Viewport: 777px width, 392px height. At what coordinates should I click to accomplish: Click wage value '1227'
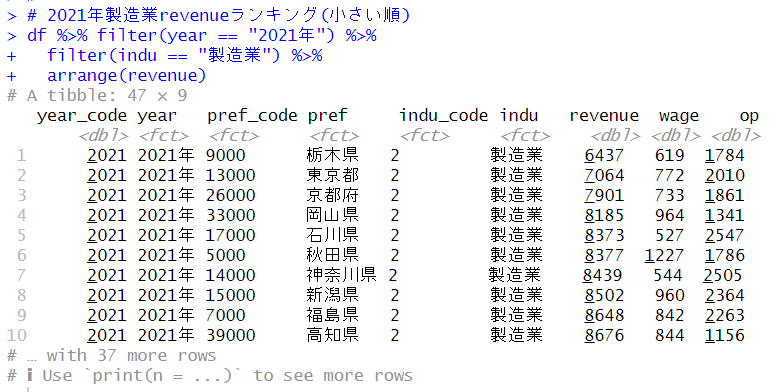point(665,255)
